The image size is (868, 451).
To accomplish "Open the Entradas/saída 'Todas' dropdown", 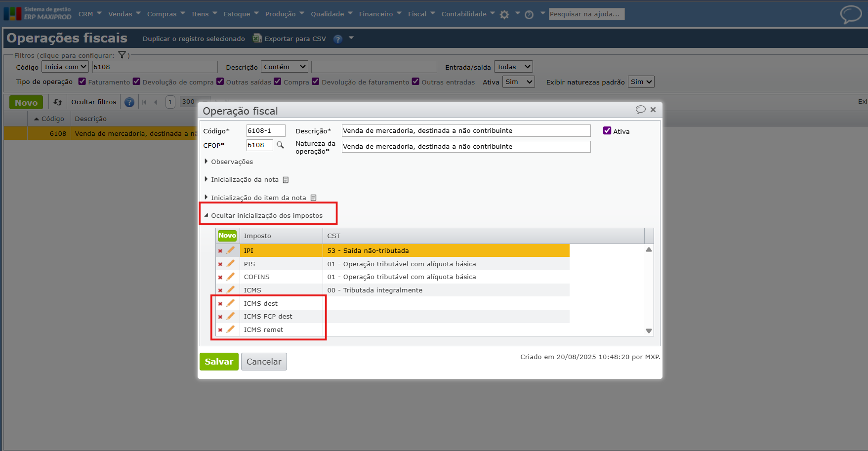I will [x=513, y=67].
